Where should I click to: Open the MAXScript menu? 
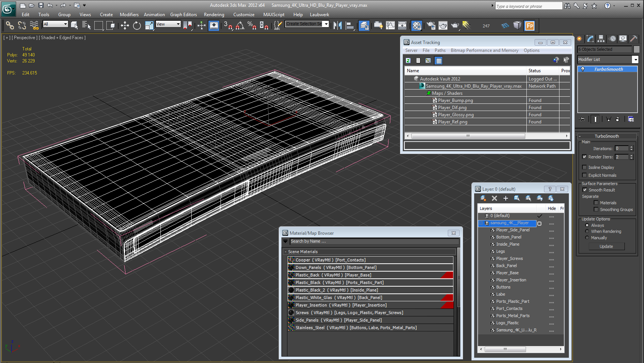click(x=274, y=15)
